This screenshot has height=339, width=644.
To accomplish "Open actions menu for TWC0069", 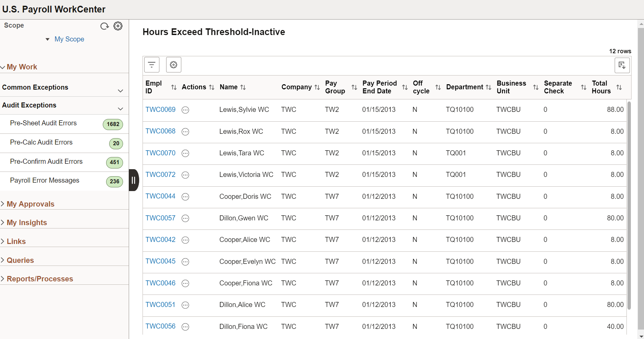I will (185, 110).
